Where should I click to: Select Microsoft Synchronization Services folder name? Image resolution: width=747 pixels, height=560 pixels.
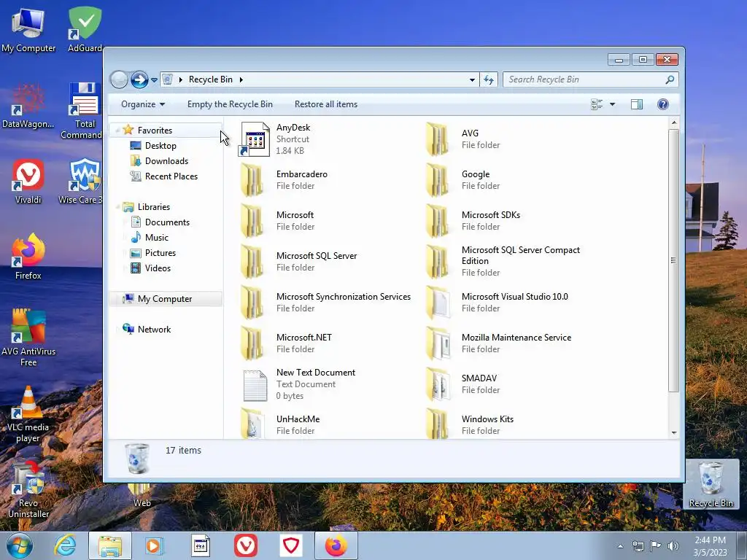344,297
